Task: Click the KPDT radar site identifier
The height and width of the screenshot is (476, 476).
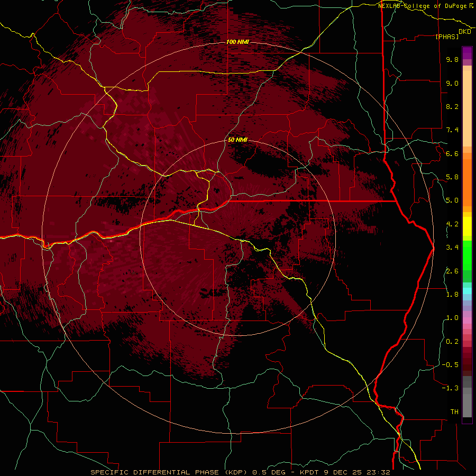Action: click(x=310, y=472)
